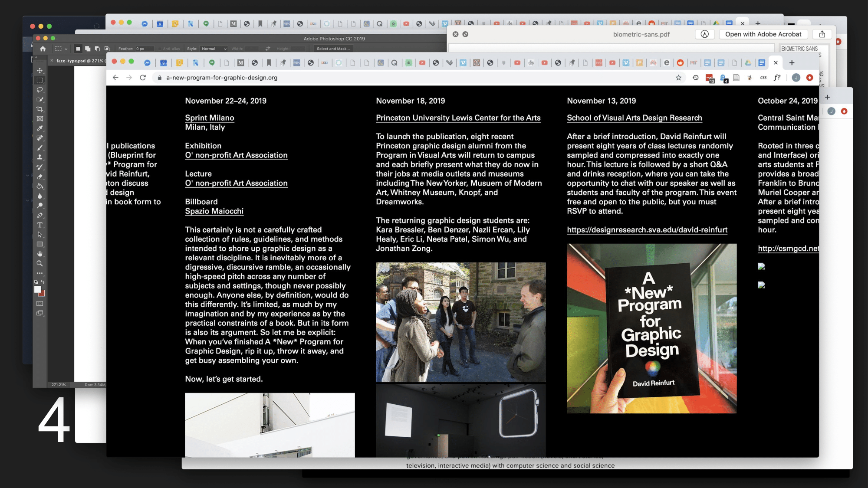
Task: Select the Path Selection tool in Photoshop
Action: pyautogui.click(x=40, y=235)
